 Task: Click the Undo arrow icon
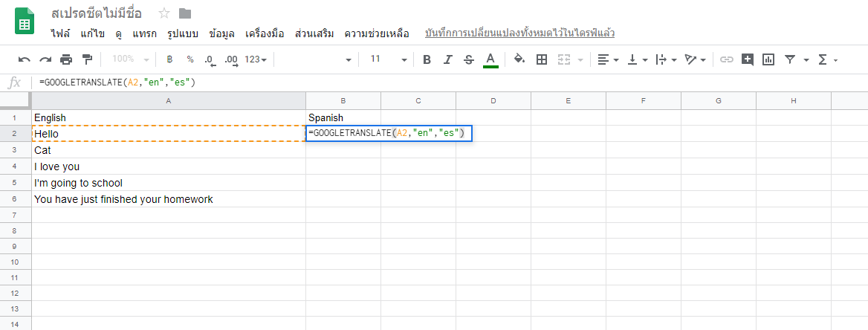coord(25,59)
